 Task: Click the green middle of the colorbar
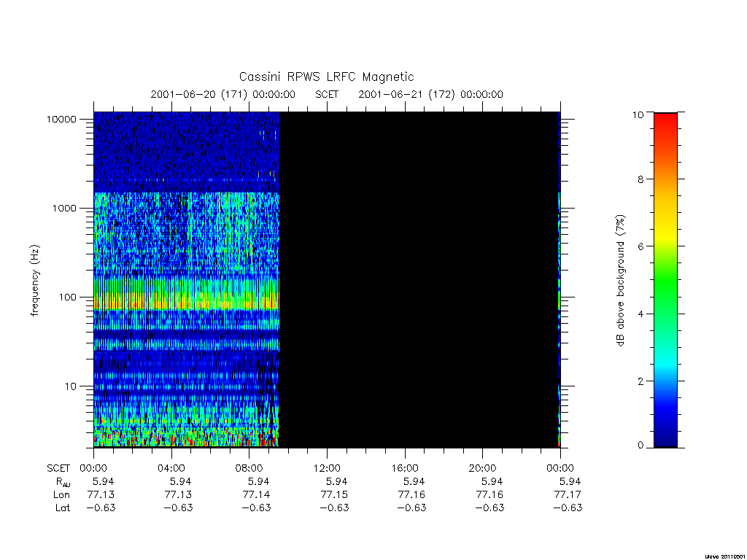click(665, 281)
